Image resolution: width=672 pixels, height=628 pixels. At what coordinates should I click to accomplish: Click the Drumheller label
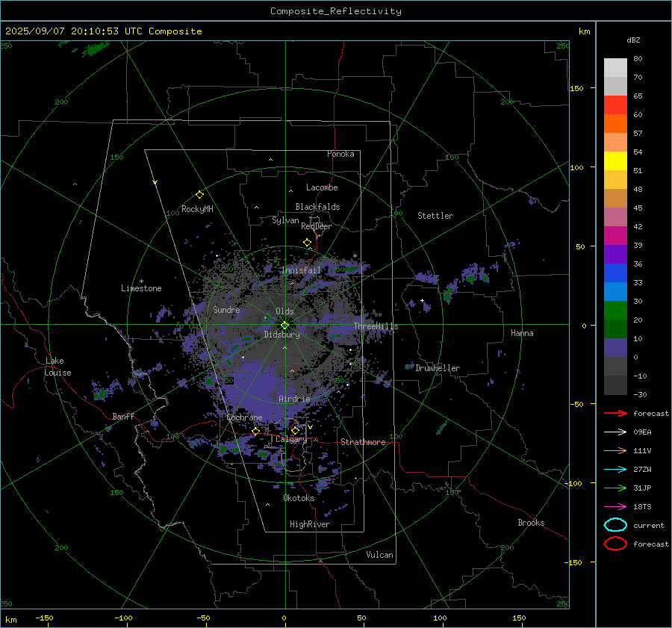(438, 368)
